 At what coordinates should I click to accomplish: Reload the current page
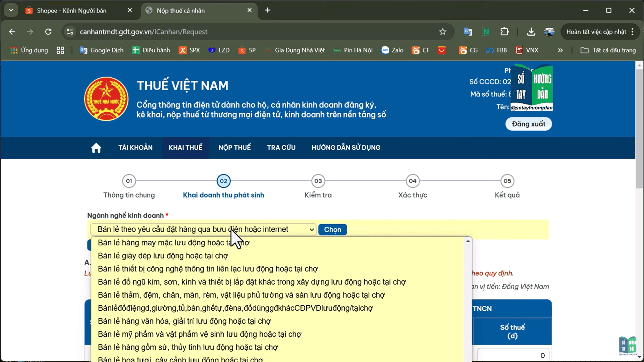[48, 32]
